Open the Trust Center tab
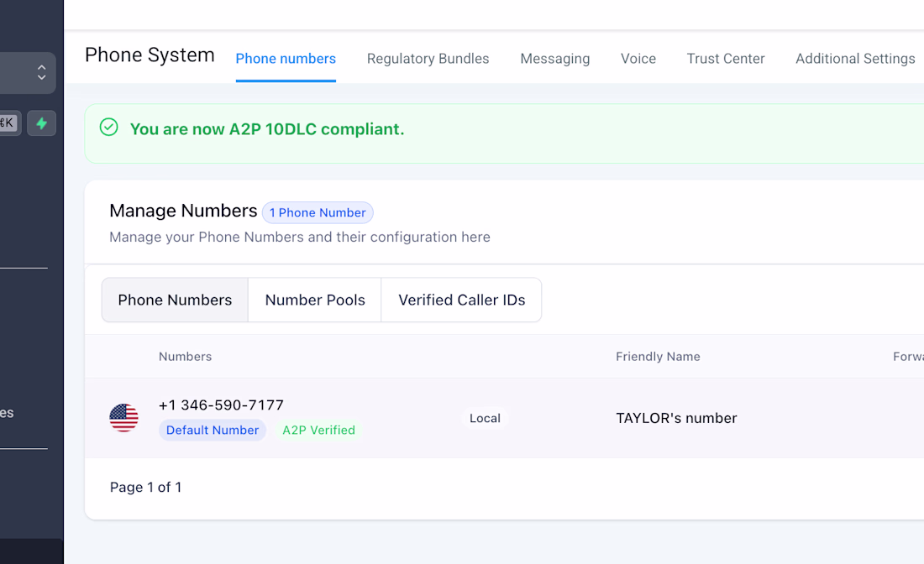924x564 pixels. coord(726,59)
